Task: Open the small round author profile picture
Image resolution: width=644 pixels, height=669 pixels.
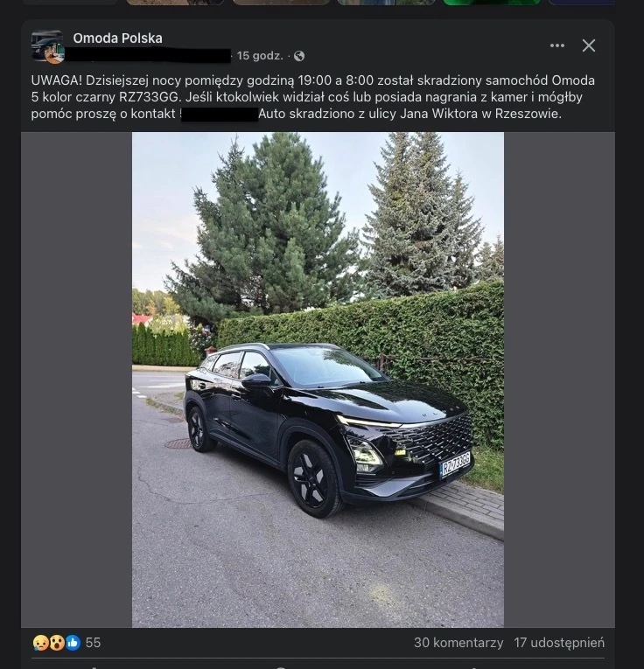Action: 54,54
